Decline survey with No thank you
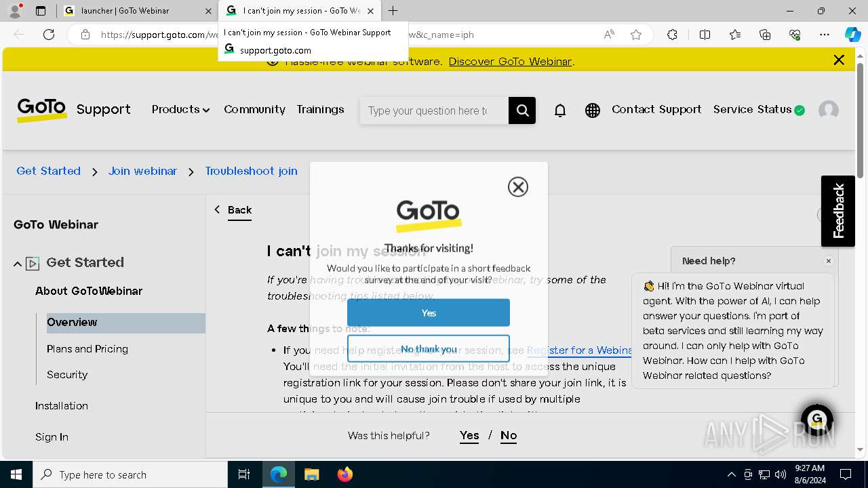This screenshot has width=868, height=488. click(x=429, y=348)
